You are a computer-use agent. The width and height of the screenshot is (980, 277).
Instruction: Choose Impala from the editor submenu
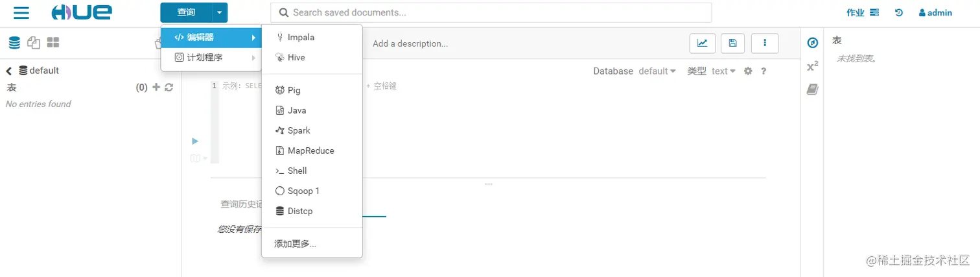point(312,38)
